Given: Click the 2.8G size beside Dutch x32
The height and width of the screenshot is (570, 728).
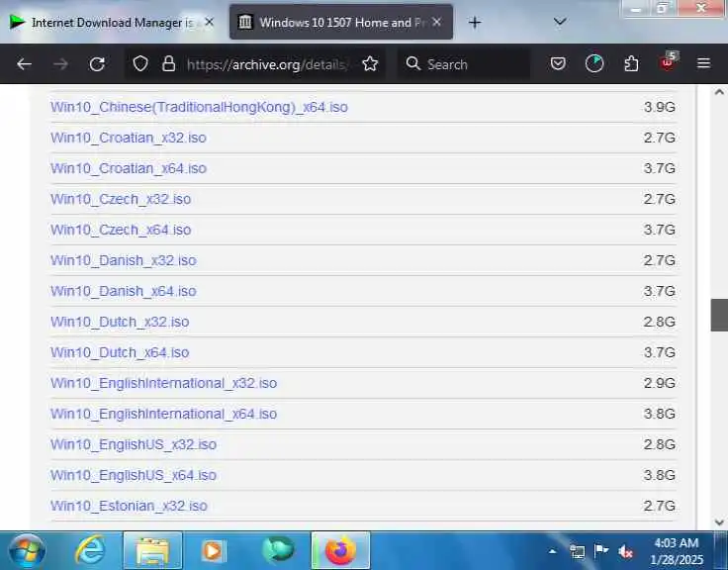Looking at the screenshot, I should tap(660, 322).
